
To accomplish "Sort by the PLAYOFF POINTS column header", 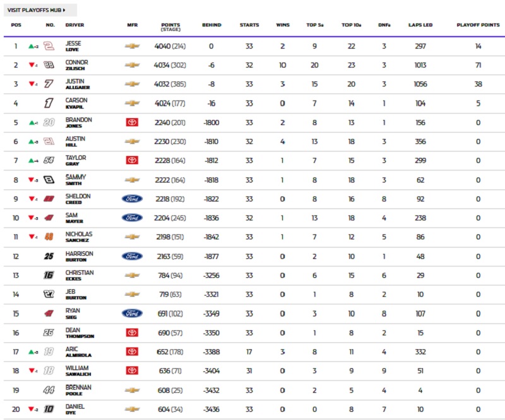I will tap(478, 25).
